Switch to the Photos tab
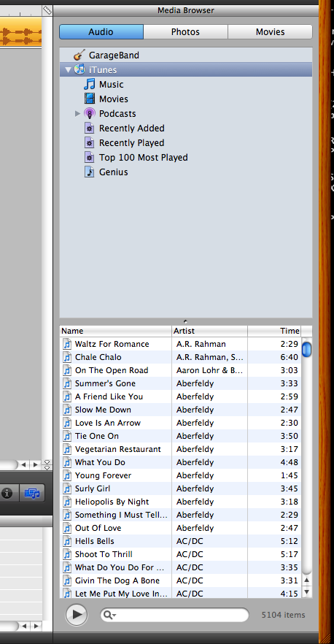Screen dimensions: 334x644 pyautogui.click(x=185, y=31)
